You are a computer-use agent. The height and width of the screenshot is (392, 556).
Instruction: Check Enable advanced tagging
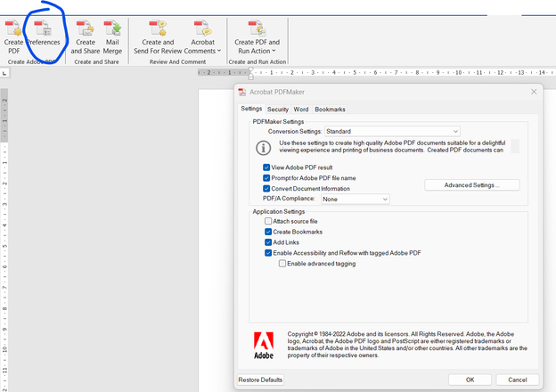tap(282, 264)
